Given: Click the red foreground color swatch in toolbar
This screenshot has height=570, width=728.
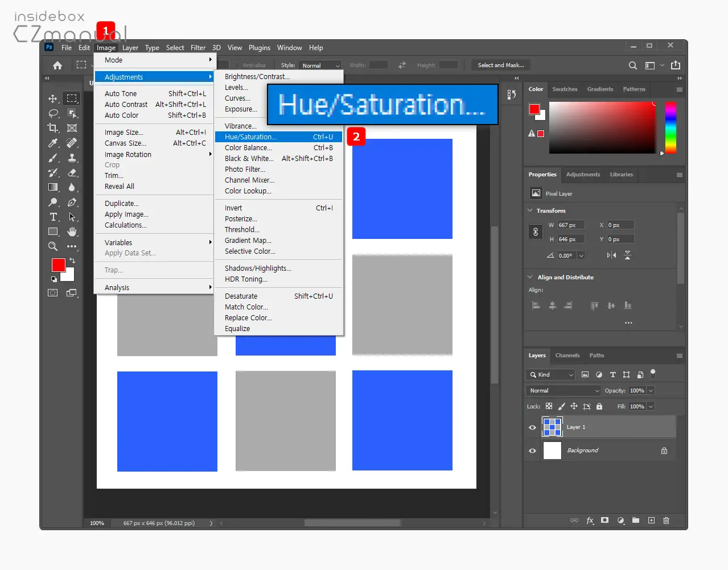Looking at the screenshot, I should pyautogui.click(x=58, y=265).
